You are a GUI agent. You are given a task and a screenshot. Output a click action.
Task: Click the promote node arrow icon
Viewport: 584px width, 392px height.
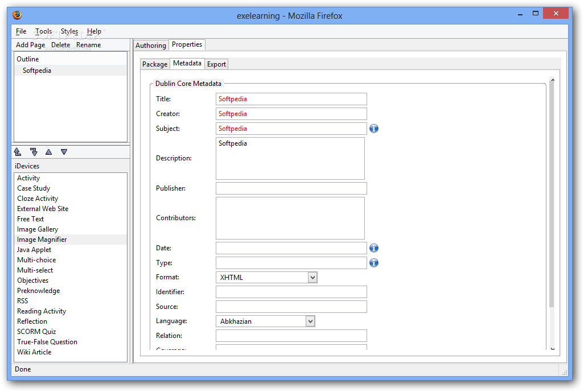(18, 152)
